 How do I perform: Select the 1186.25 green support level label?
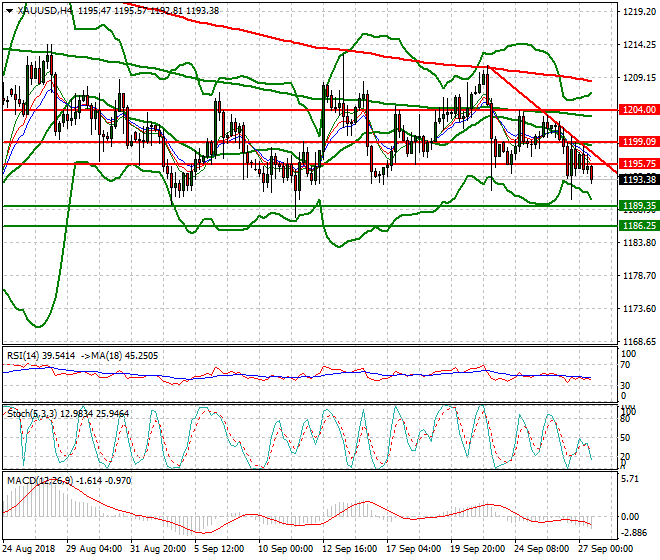(x=639, y=226)
